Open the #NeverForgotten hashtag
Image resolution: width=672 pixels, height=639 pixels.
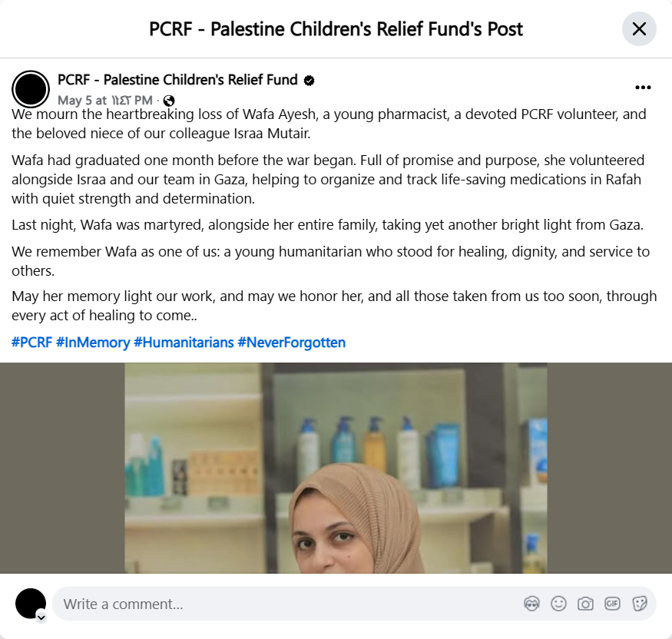[291, 343]
